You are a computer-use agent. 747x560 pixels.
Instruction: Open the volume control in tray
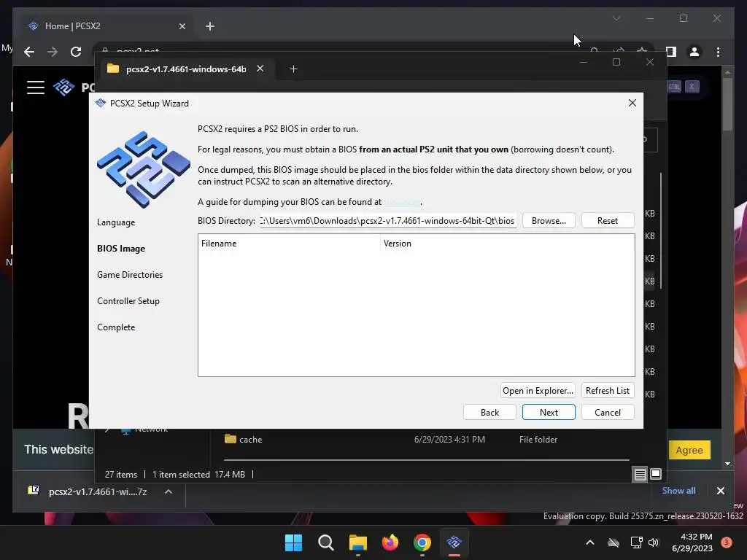653,542
